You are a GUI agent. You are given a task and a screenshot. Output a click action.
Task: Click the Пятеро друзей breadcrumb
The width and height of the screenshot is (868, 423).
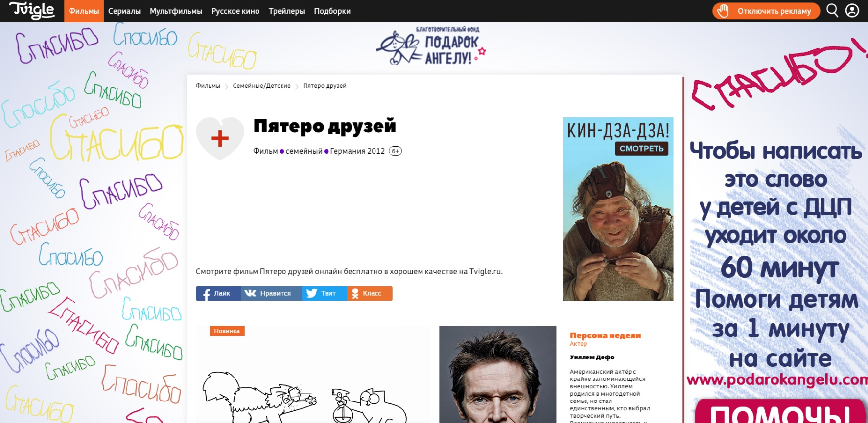pyautogui.click(x=325, y=86)
